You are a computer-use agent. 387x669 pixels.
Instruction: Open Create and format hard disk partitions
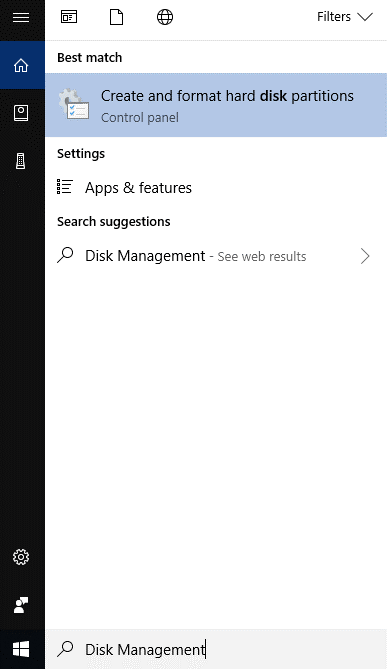click(x=216, y=105)
